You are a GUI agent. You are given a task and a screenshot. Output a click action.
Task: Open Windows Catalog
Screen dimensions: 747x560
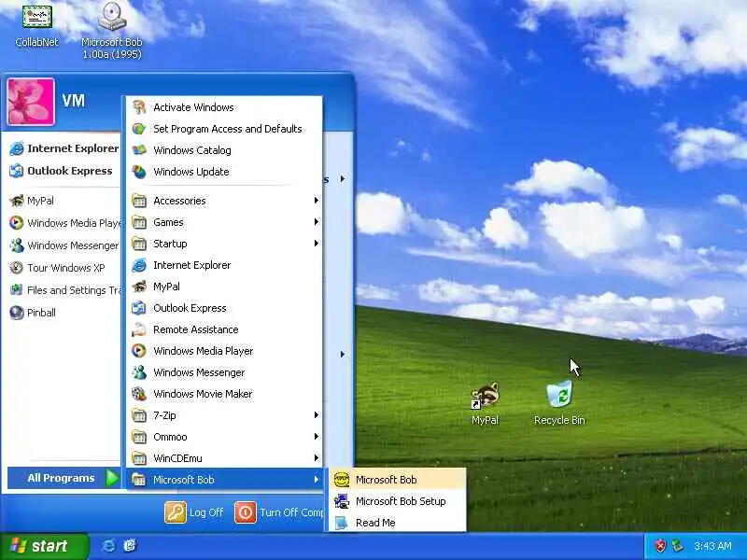coord(224,150)
